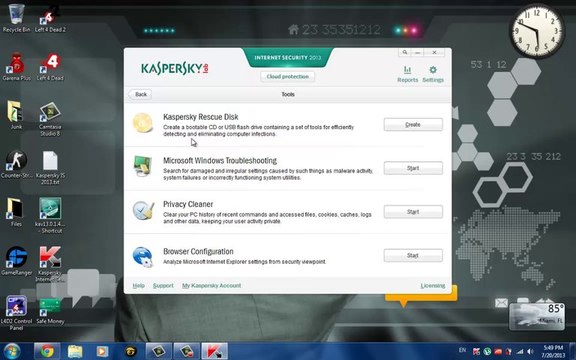Click the Microsoft Windows Troubleshooting monitor icon
Viewport: 576px width, 360px height.
click(x=143, y=166)
